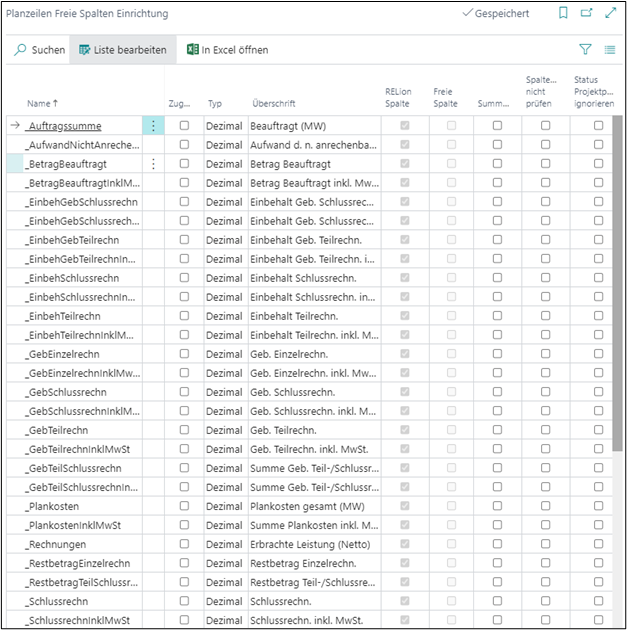Open the Überschrift column header menu

click(x=274, y=103)
